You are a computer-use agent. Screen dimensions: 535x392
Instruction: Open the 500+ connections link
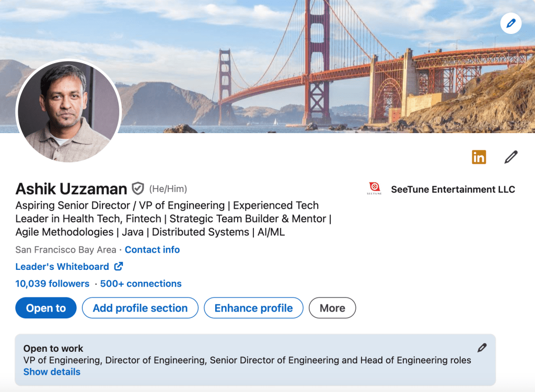click(x=141, y=283)
